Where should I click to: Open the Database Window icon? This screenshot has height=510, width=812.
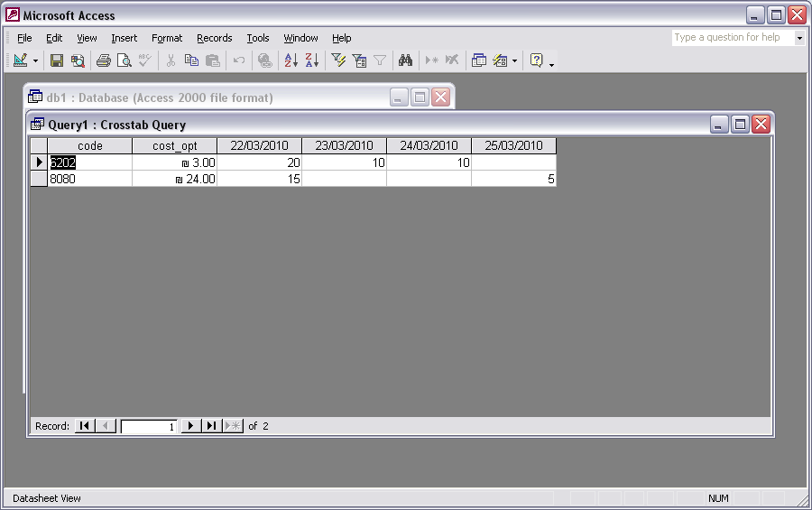click(x=479, y=60)
